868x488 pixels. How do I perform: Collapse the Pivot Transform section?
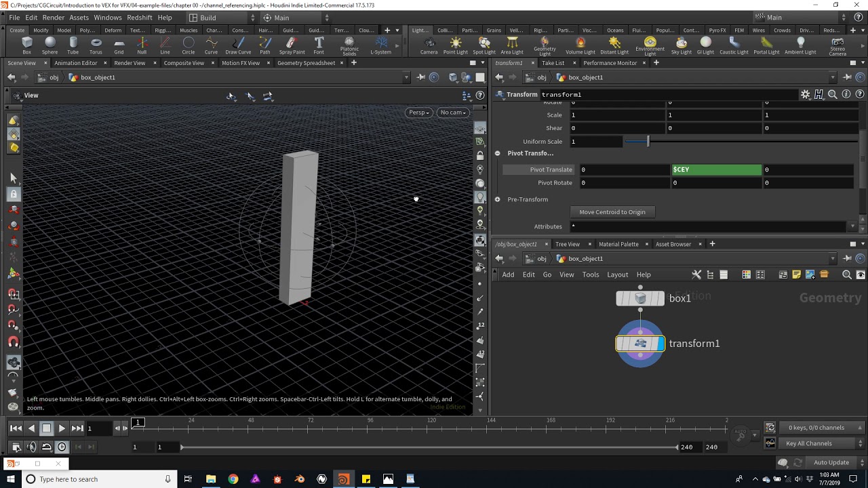[x=497, y=153]
